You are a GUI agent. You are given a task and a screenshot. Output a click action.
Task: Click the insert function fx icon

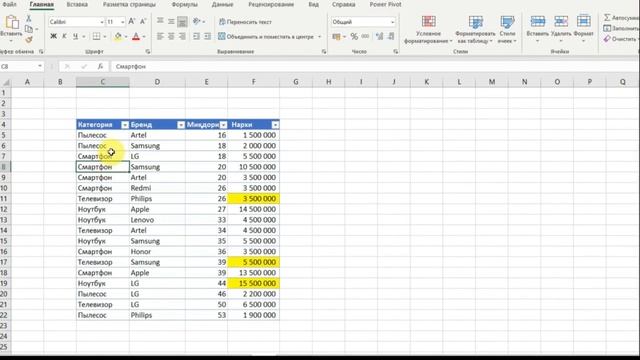[x=100, y=66]
